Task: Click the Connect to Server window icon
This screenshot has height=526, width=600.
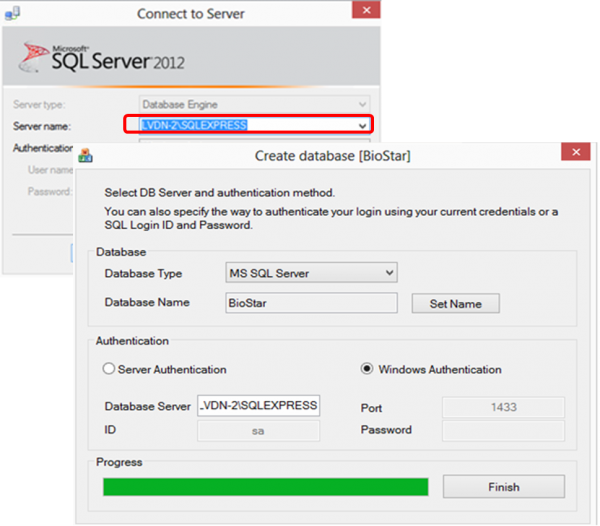Action: [14, 14]
